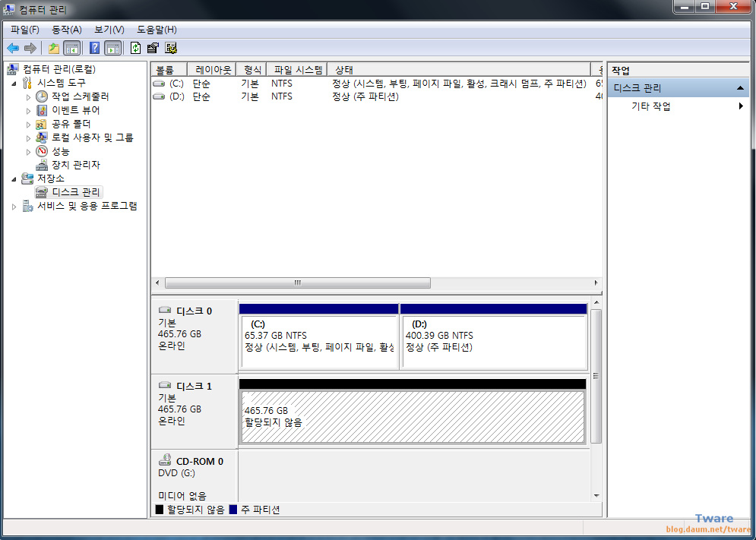Click the 디스크 0 drive icon
This screenshot has height=540, width=756.
166,310
